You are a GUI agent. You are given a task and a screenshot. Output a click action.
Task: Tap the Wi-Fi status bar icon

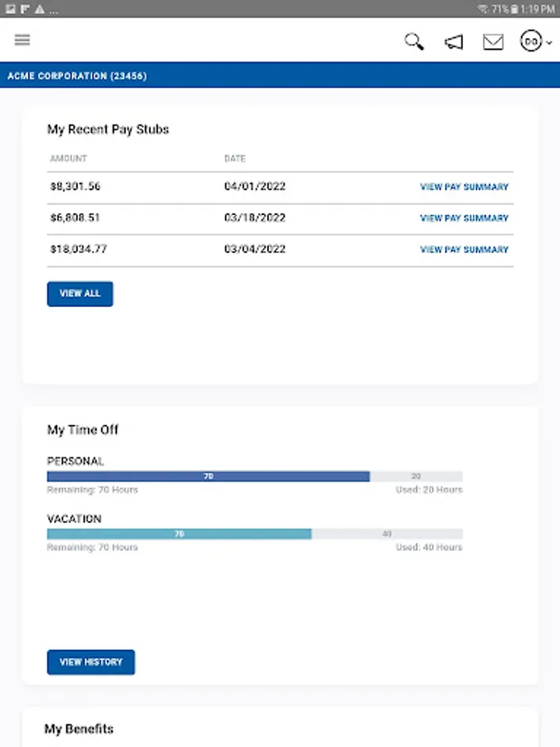click(x=483, y=9)
